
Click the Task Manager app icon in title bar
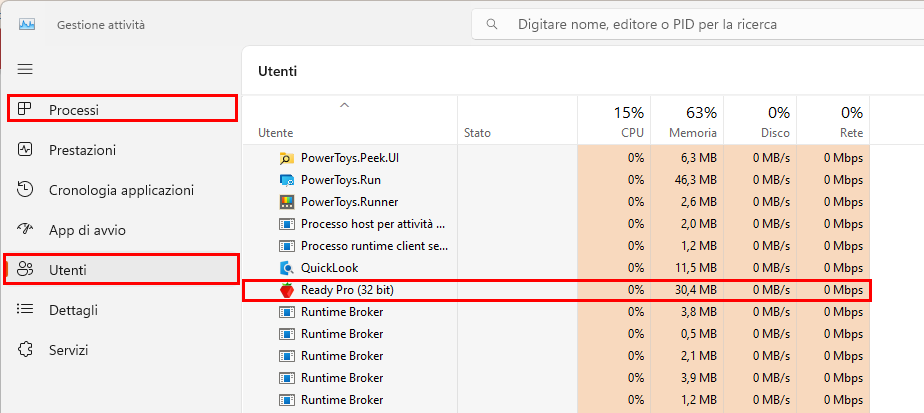[27, 25]
